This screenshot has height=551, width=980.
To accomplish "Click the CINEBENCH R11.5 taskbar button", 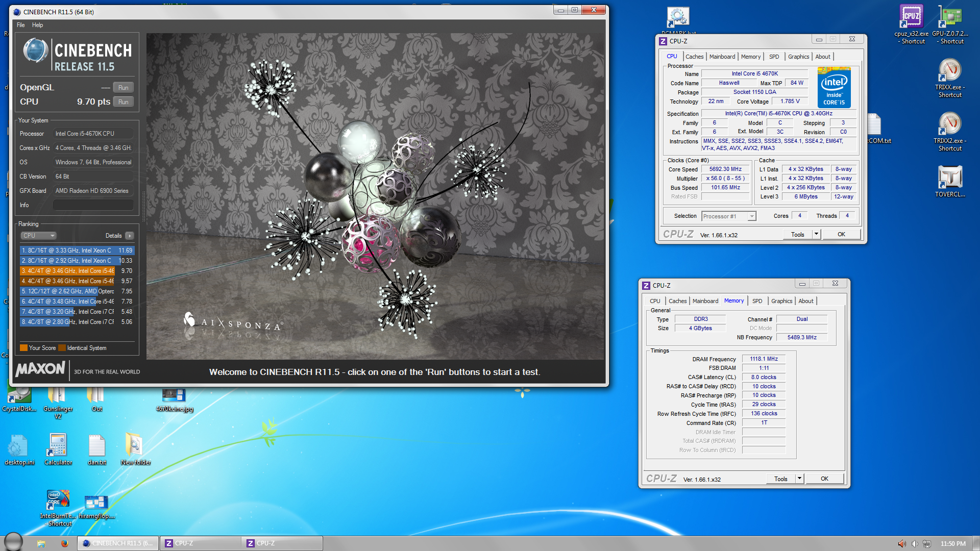I will pos(118,543).
